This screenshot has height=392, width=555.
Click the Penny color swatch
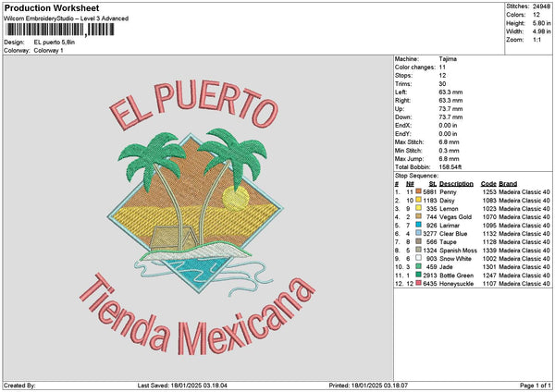[418, 191]
